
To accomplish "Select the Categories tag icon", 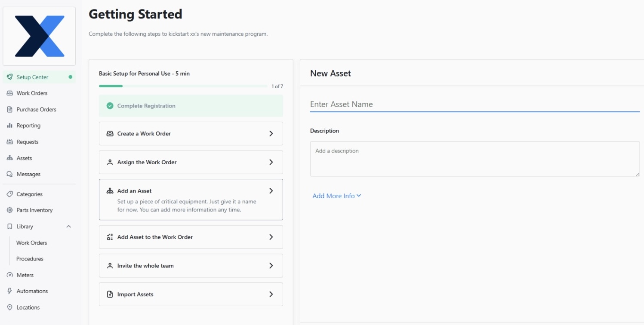I will tap(9, 194).
